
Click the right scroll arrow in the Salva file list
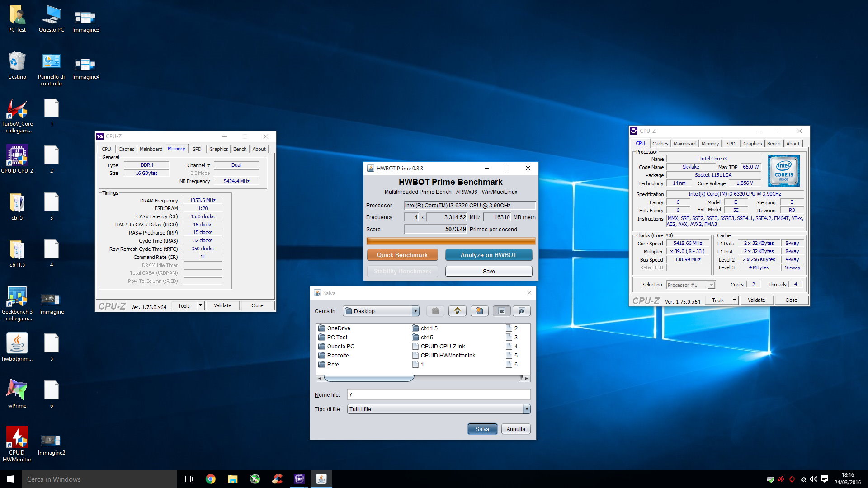[526, 378]
